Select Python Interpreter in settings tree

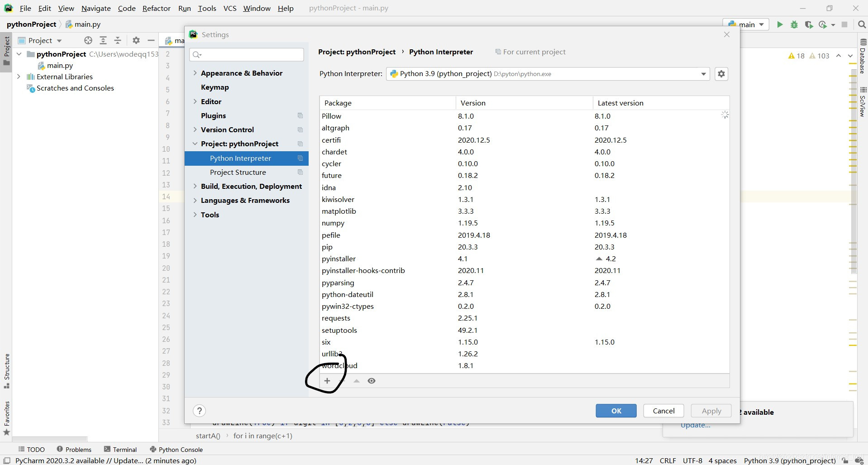tap(247, 158)
